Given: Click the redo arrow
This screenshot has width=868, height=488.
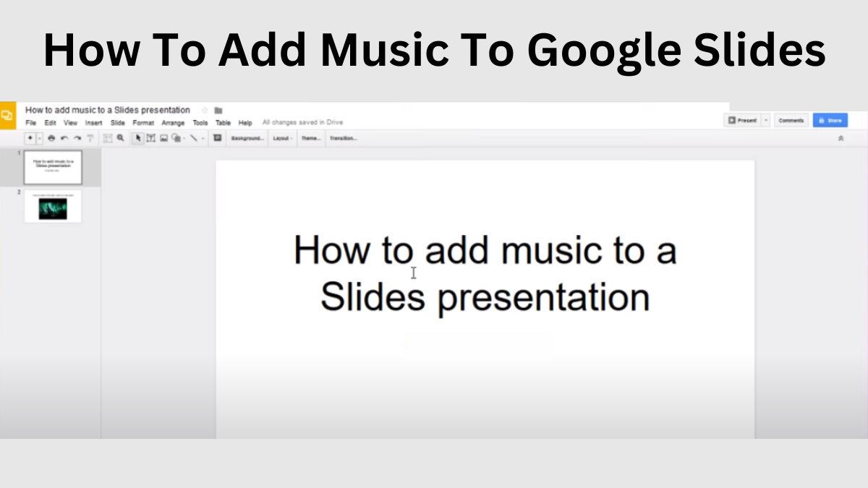Looking at the screenshot, I should point(77,138).
